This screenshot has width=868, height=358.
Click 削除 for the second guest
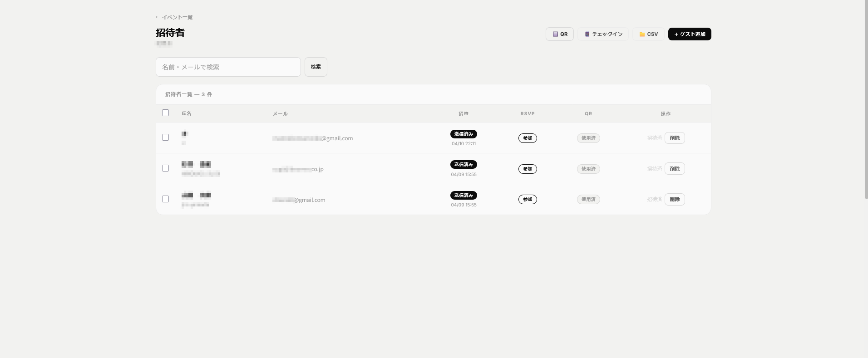pos(674,169)
